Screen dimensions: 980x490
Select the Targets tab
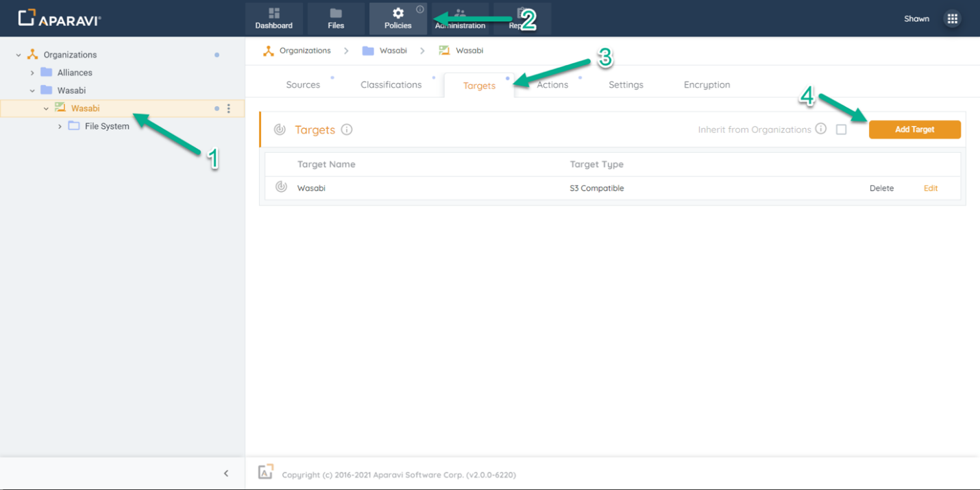click(479, 86)
